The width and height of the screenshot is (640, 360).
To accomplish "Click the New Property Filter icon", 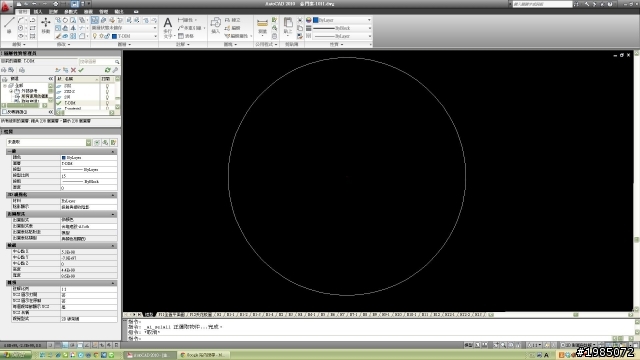I will point(4,70).
